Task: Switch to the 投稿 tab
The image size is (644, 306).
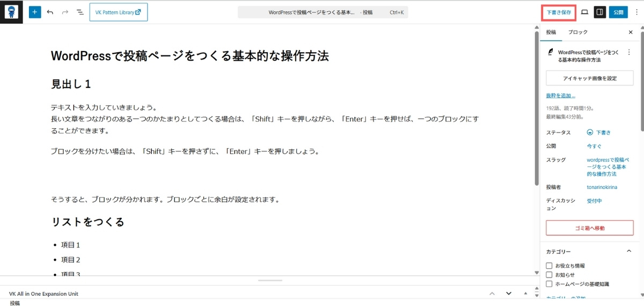Action: coord(551,32)
